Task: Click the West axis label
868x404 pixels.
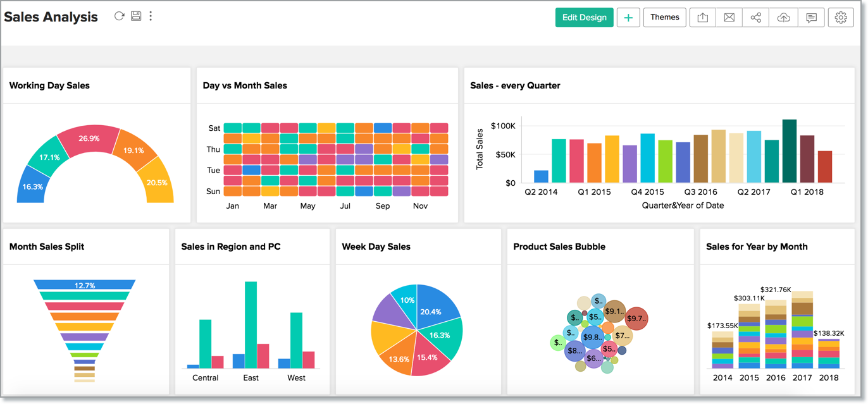Action: 296,378
